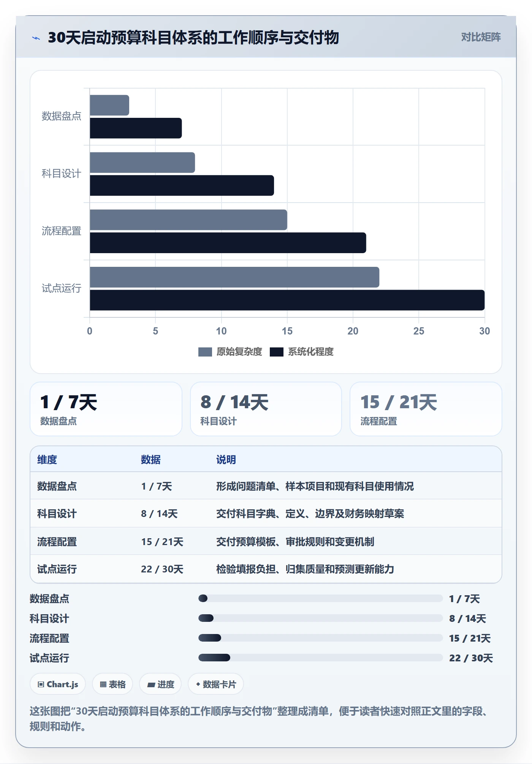
Task: Click the diamond icon in 数据卡片 chip
Action: [x=198, y=684]
